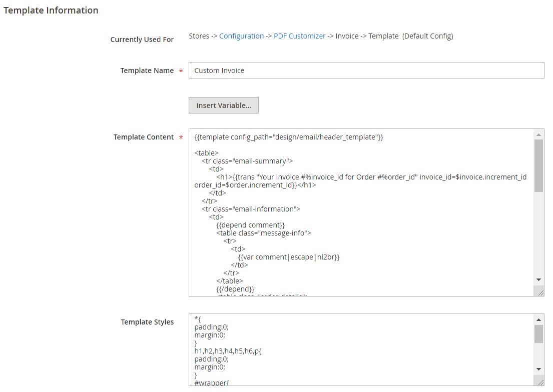Grab the Template Styles resize handle

539,381
